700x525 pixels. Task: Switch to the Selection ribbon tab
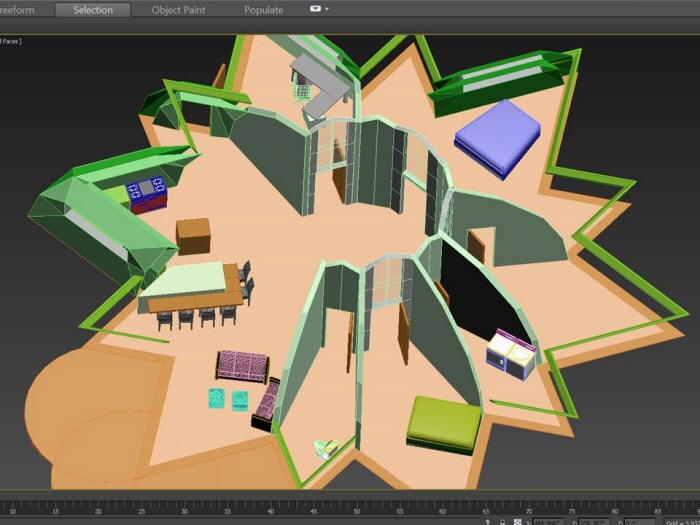tap(92, 10)
